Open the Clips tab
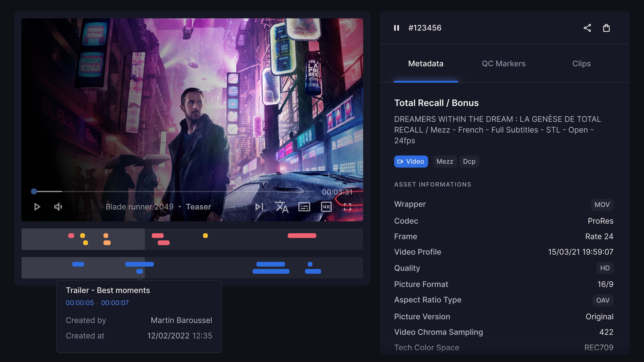Screen dimensions: 644x362 pyautogui.click(x=581, y=64)
